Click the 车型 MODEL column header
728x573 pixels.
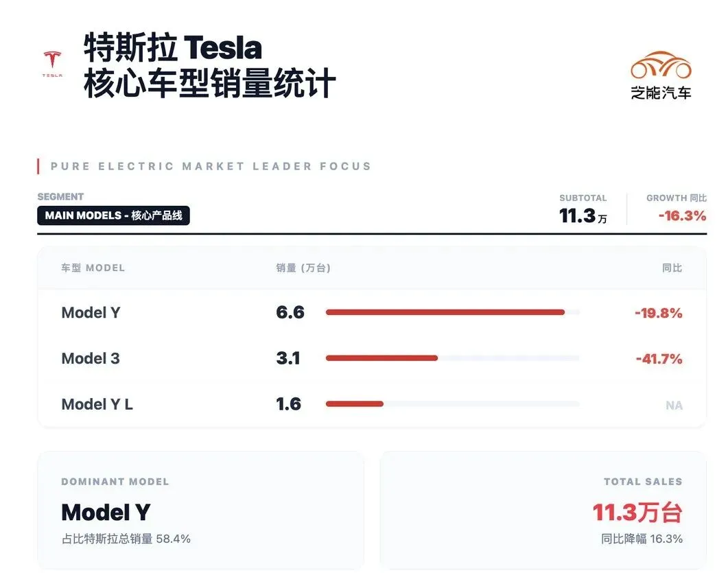(93, 268)
